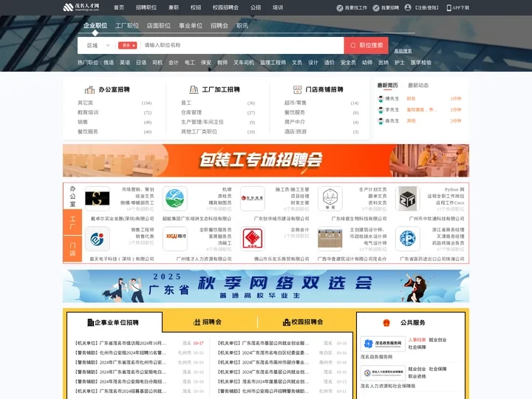Open 韶能集团广东绿洲生态科技 company logo
The height and width of the screenshot is (399, 532).
coord(174,199)
